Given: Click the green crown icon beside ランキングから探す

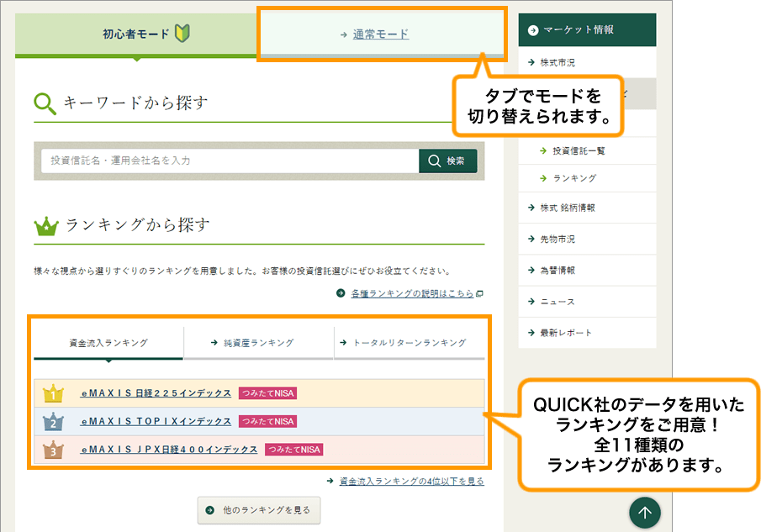Looking at the screenshot, I should (46, 226).
